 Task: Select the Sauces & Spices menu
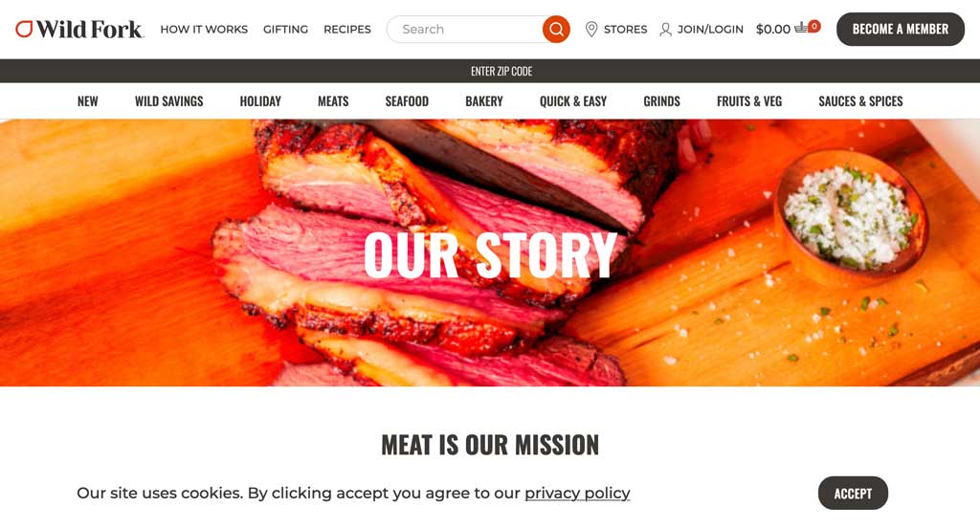pos(860,101)
